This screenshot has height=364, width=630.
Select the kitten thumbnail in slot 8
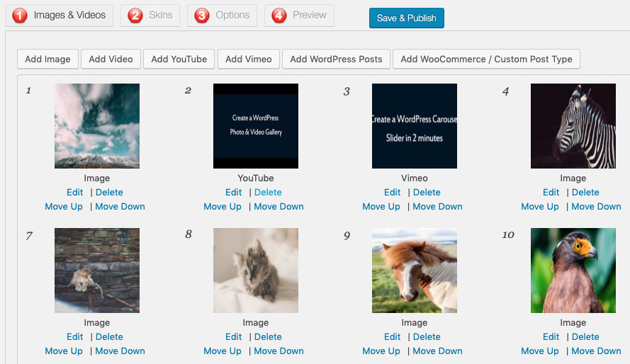click(x=256, y=271)
